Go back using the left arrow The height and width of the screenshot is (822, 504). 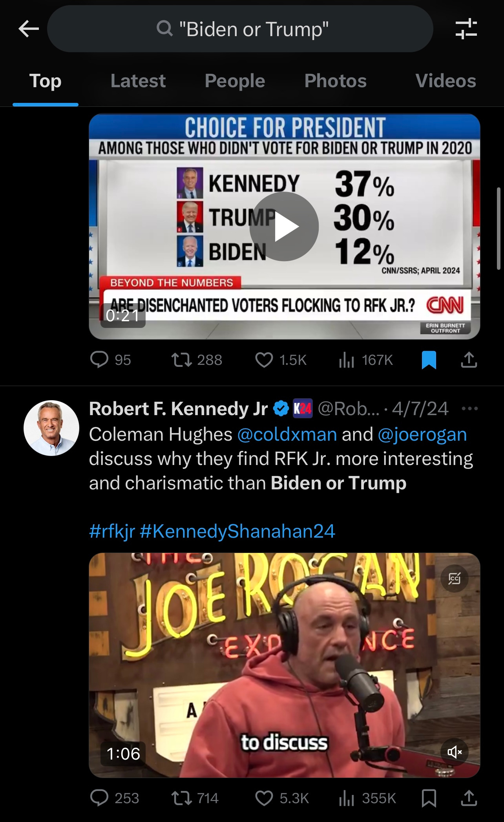(x=29, y=29)
